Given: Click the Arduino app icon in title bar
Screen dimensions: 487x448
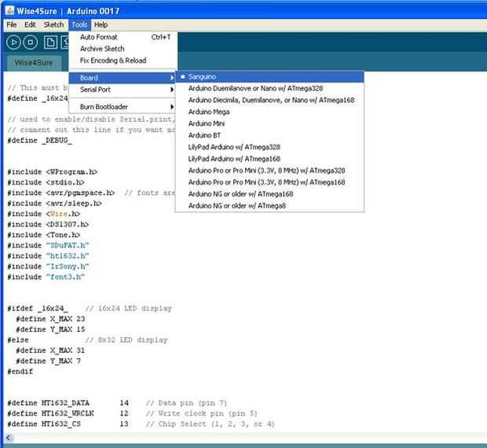Looking at the screenshot, I should [x=9, y=10].
